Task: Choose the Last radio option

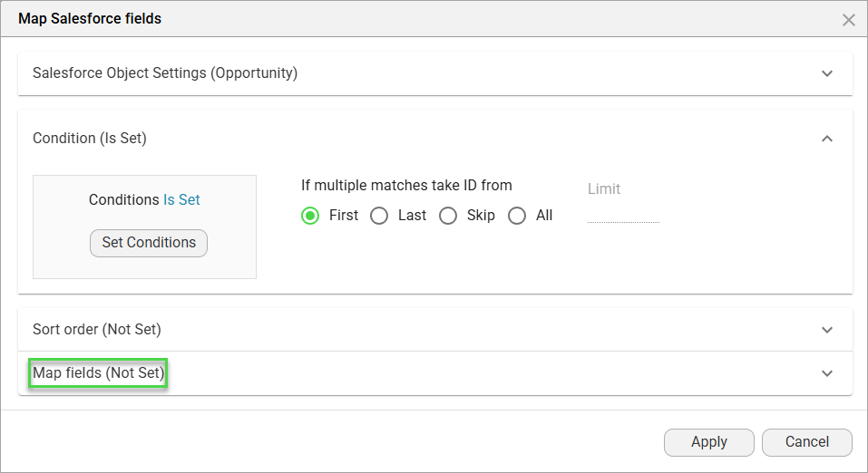Action: click(x=379, y=216)
